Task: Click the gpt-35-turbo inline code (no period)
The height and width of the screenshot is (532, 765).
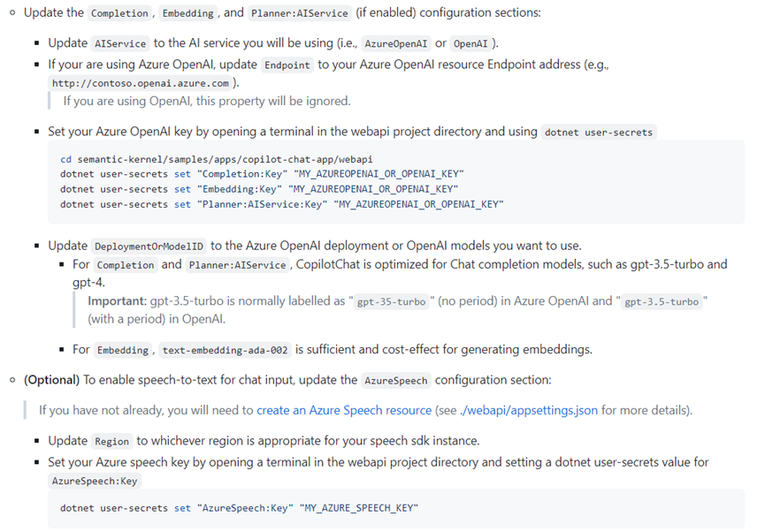Action: 391,301
